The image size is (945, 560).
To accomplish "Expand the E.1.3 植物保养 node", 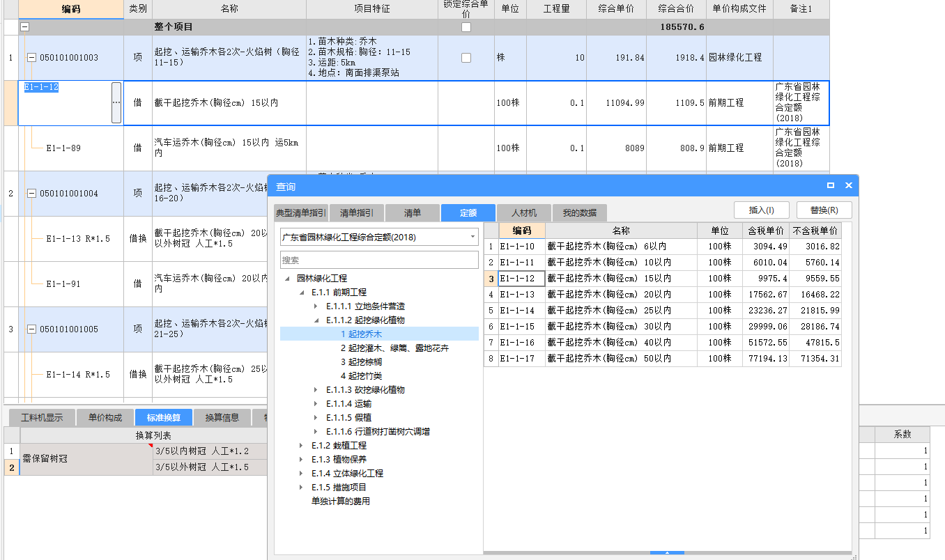I will [302, 460].
